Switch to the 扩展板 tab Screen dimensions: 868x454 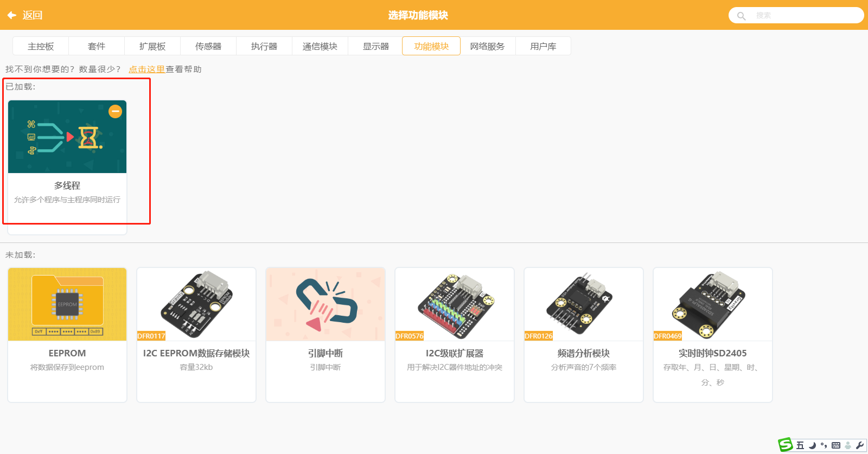pyautogui.click(x=152, y=46)
